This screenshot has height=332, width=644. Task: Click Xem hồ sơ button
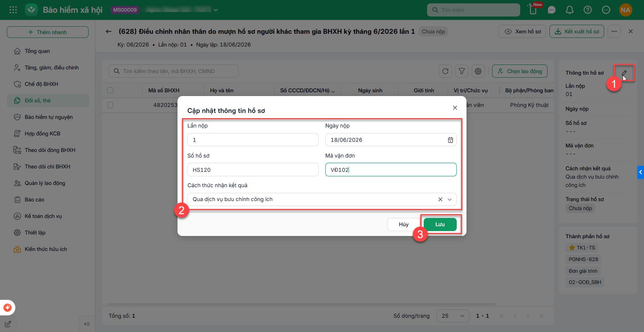[522, 32]
